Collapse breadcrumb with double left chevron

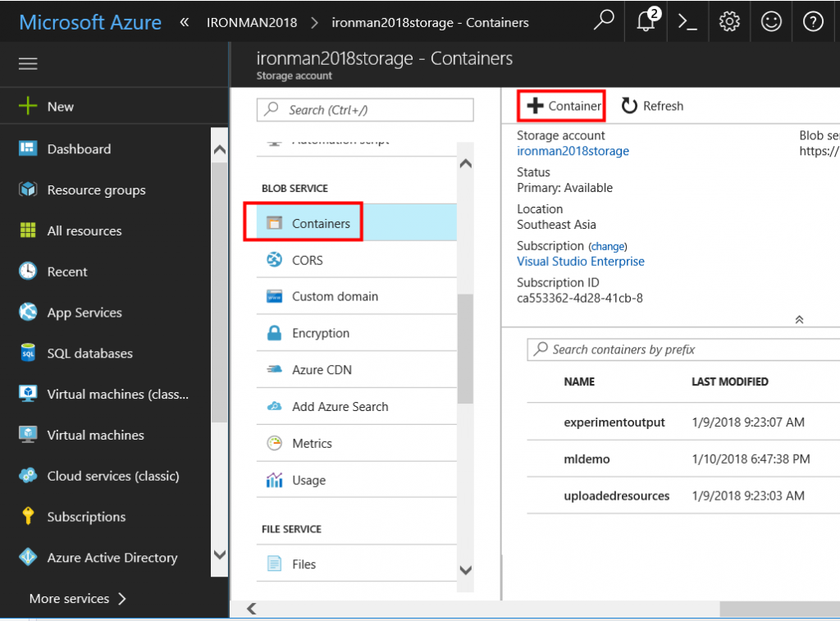185,22
